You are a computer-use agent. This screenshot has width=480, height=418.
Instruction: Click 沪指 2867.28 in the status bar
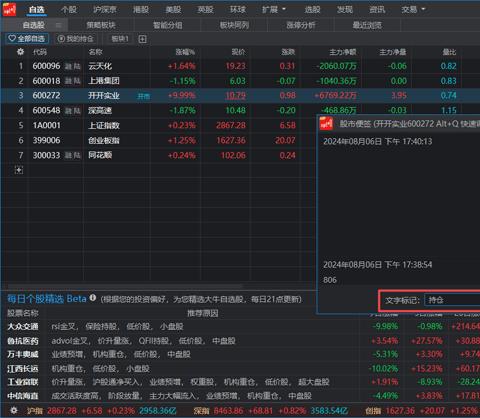52,411
